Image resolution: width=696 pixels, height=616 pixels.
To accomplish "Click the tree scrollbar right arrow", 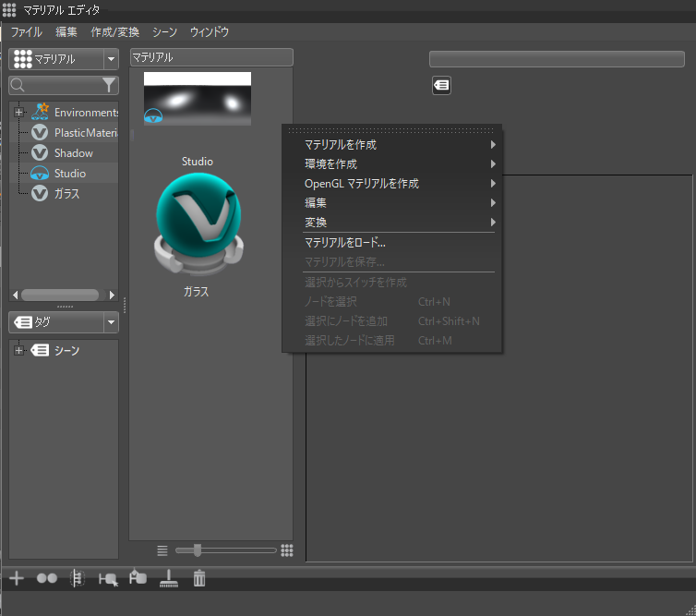I will (112, 295).
